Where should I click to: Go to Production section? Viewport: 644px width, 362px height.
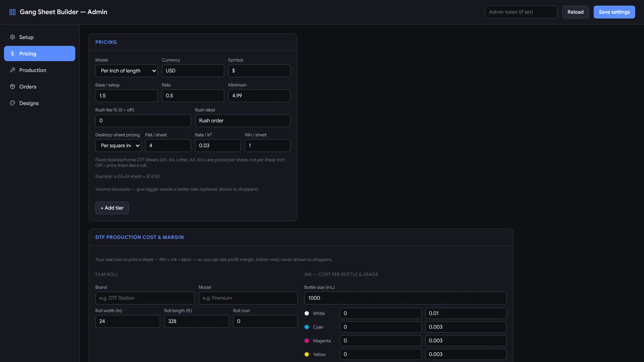point(40,70)
